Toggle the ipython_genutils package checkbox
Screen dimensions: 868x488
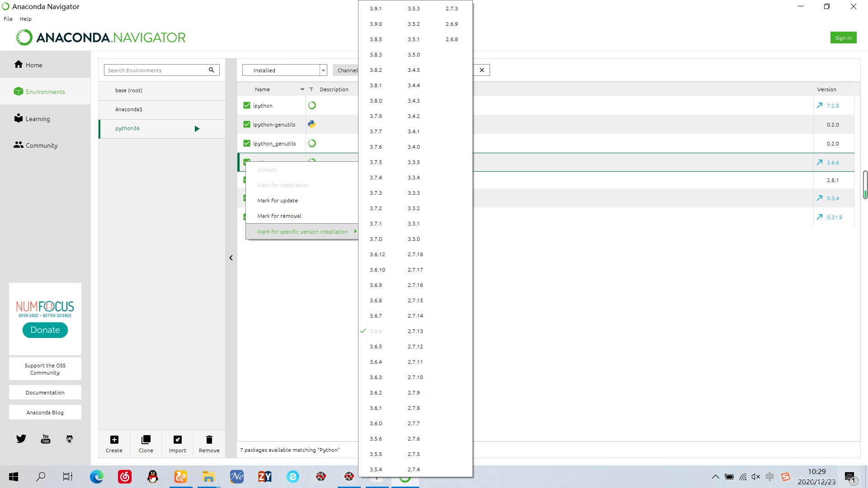(247, 143)
